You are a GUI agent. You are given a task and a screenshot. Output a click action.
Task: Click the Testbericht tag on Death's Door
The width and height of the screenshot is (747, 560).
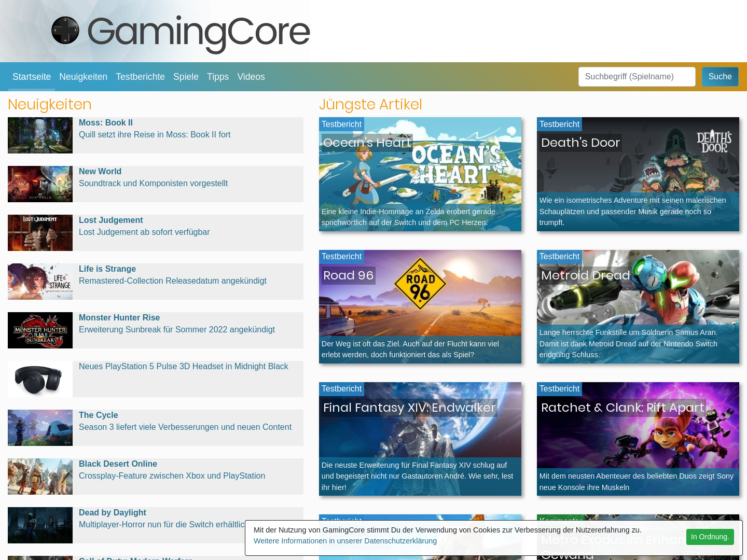coord(559,124)
